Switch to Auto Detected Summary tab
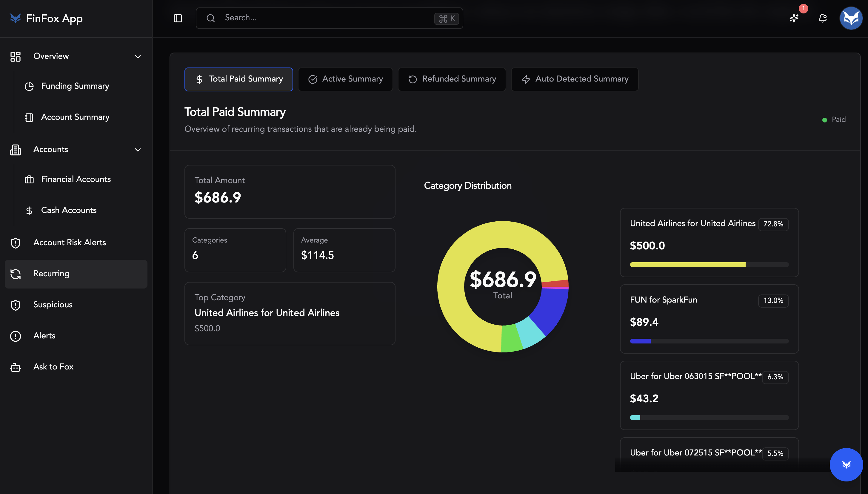The image size is (868, 494). pyautogui.click(x=574, y=79)
